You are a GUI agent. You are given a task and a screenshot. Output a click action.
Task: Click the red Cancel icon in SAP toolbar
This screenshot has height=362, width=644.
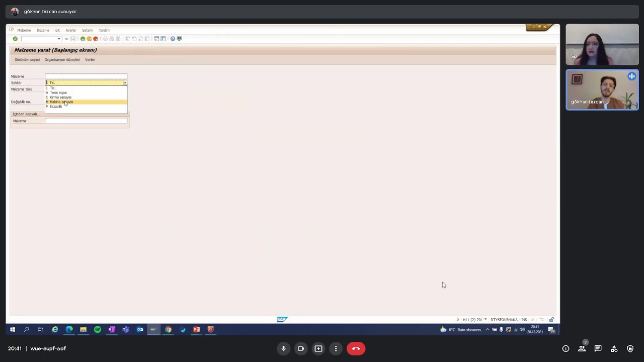point(95,39)
